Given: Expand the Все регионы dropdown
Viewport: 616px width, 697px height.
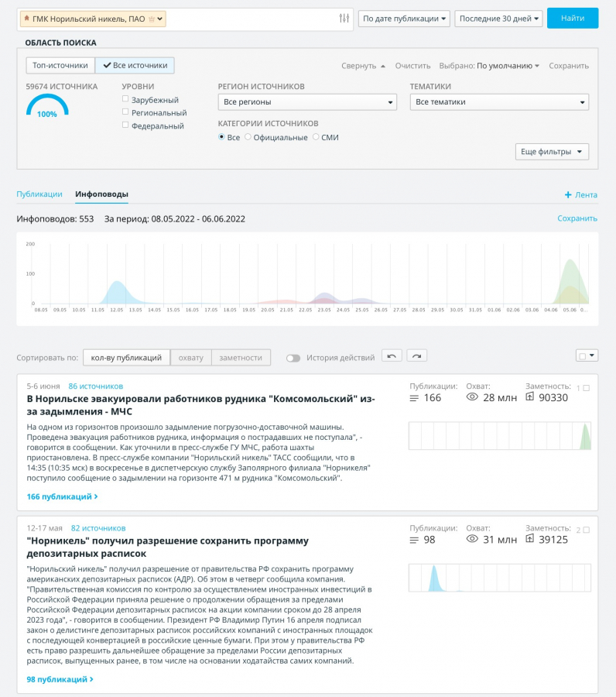Looking at the screenshot, I should coord(307,101).
